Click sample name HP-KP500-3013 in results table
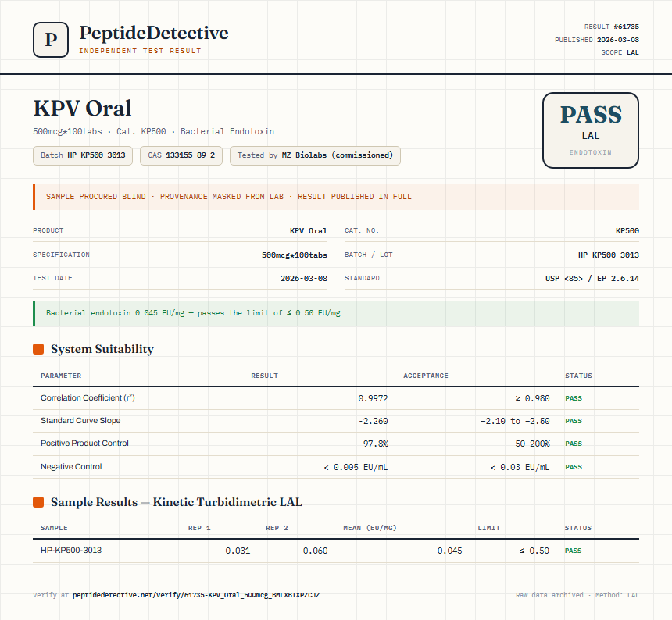 tap(71, 551)
